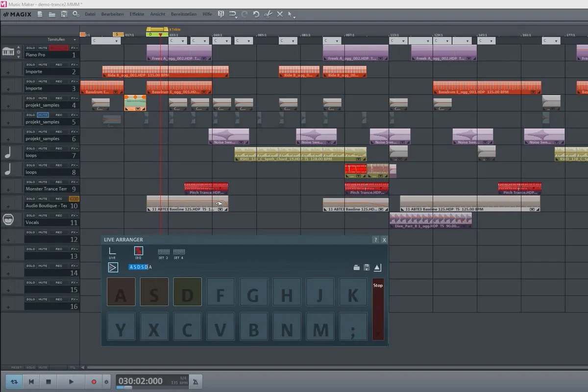Screen dimensions: 588x392
Task: Open FX dropdown on track 6 projekt_samples
Action: click(x=74, y=131)
